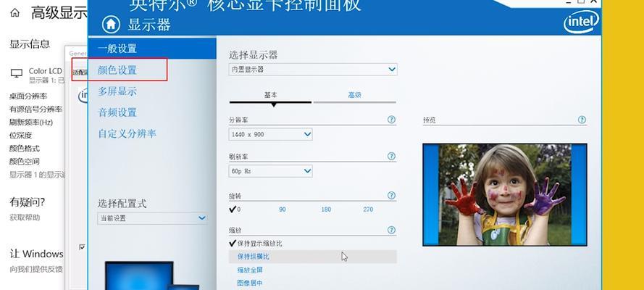Expand the 60p Hz refresh rate dropdown
Image resolution: width=644 pixels, height=290 pixels.
click(270, 171)
